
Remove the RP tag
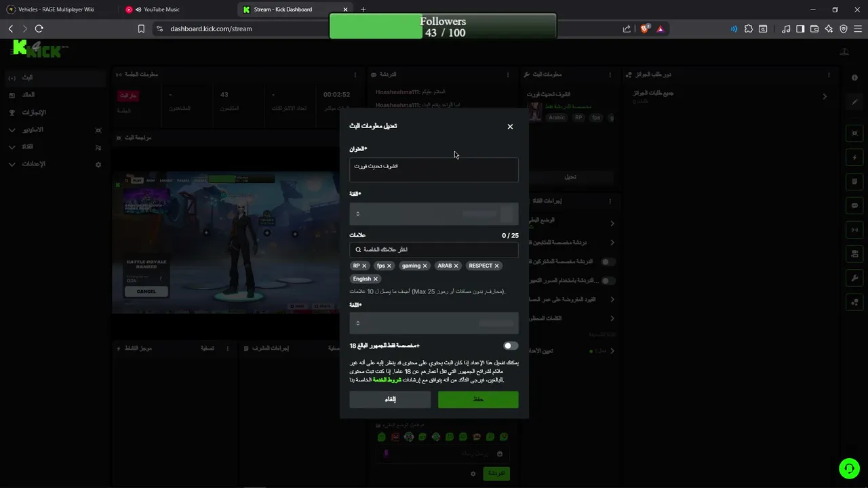364,266
